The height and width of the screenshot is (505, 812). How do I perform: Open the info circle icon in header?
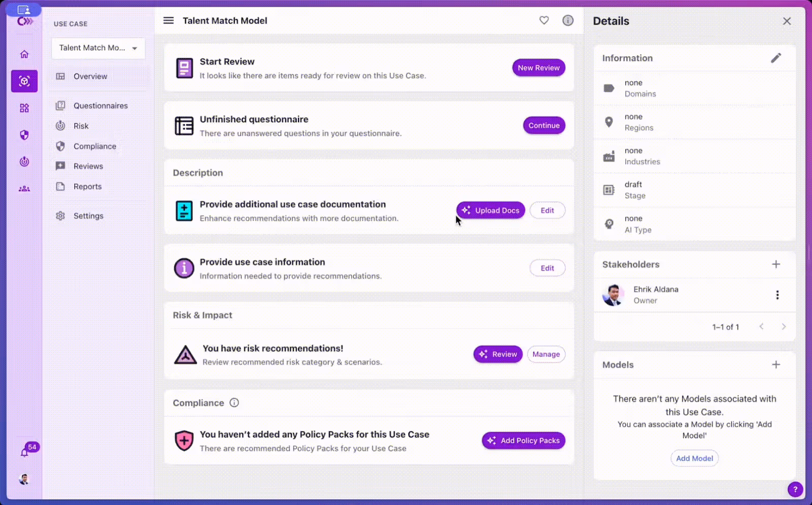coord(568,20)
